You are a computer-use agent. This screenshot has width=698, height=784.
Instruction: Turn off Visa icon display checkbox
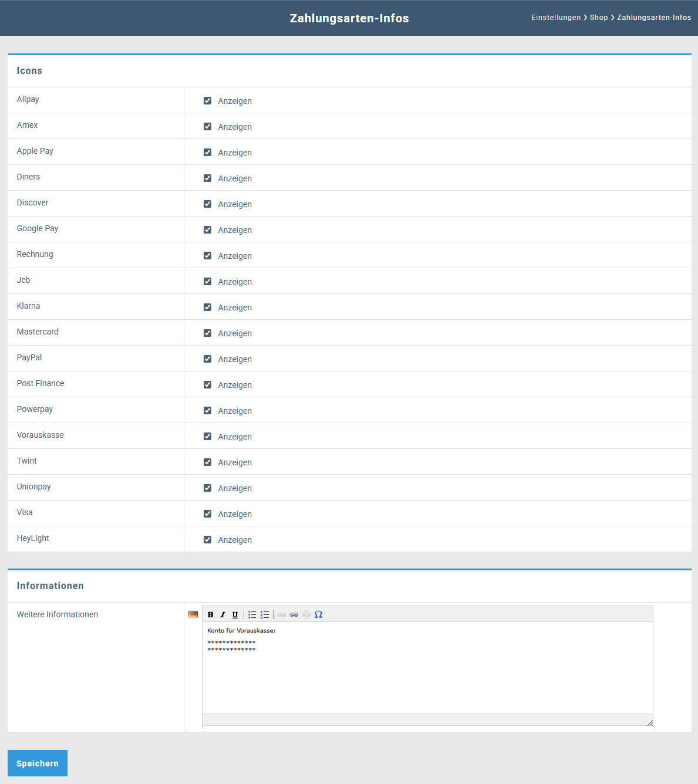pos(207,514)
